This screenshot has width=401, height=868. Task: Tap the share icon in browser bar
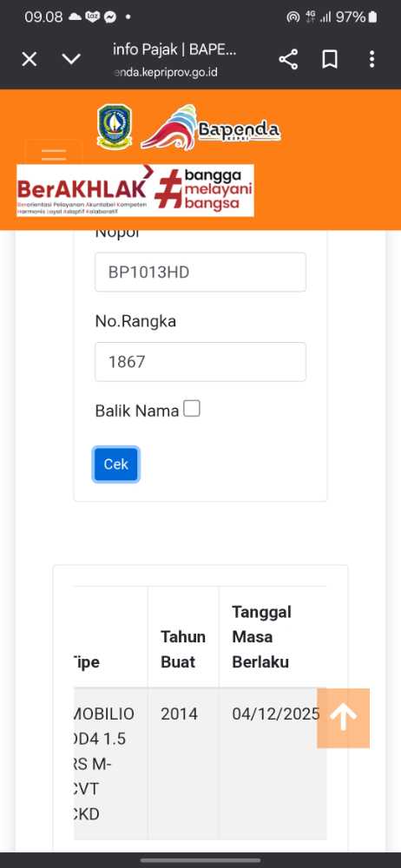click(288, 59)
